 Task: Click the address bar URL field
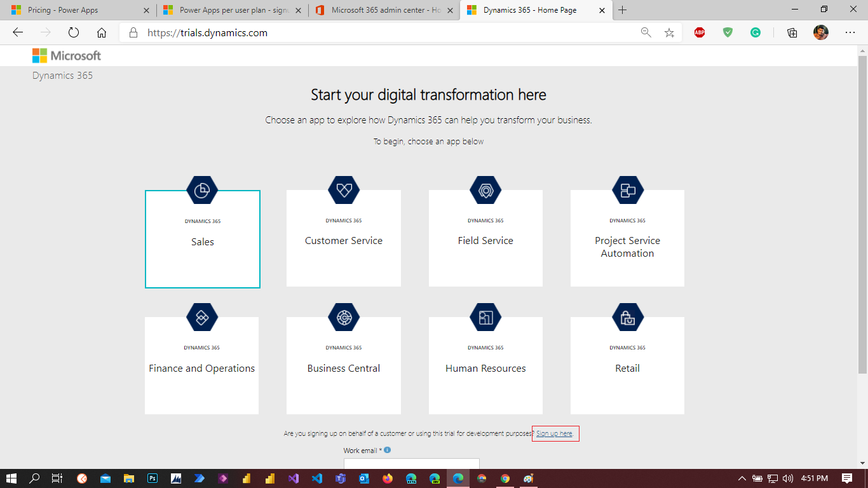click(381, 33)
